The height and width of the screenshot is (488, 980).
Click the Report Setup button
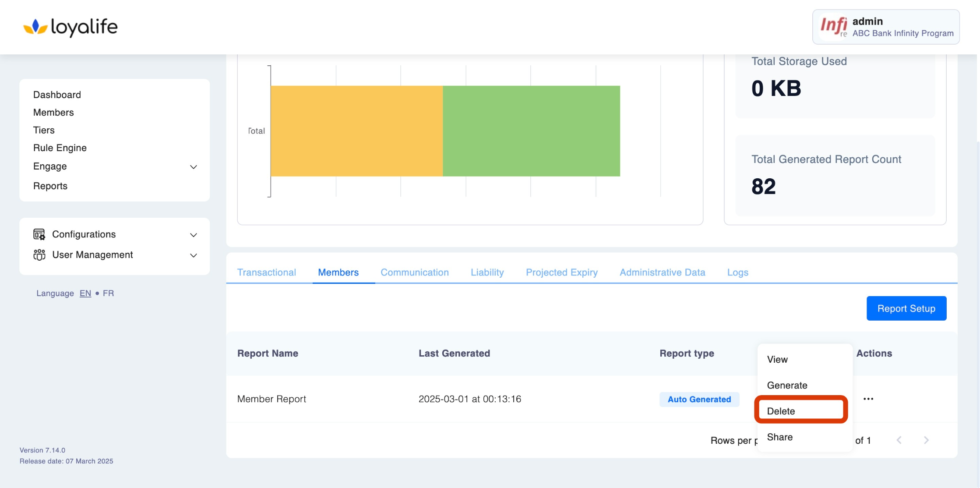pyautogui.click(x=906, y=308)
